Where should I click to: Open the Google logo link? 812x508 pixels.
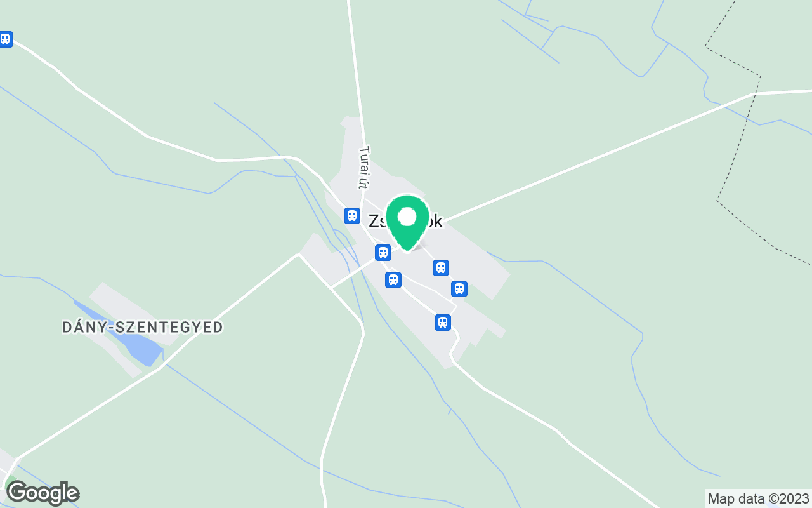pos(43,493)
